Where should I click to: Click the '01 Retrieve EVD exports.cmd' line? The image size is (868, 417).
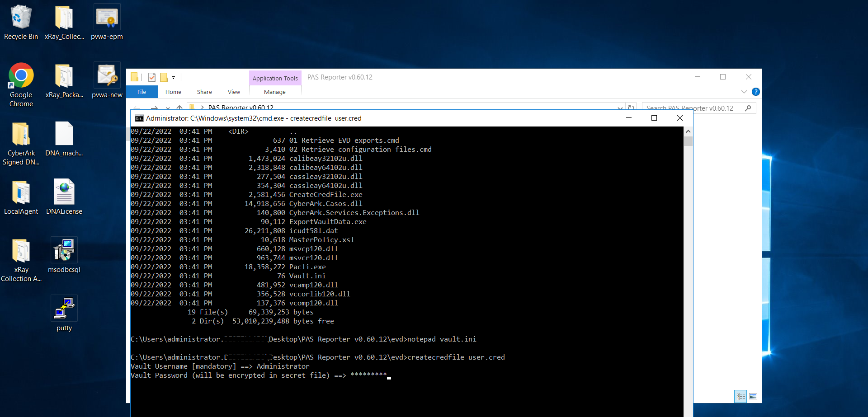click(x=265, y=141)
